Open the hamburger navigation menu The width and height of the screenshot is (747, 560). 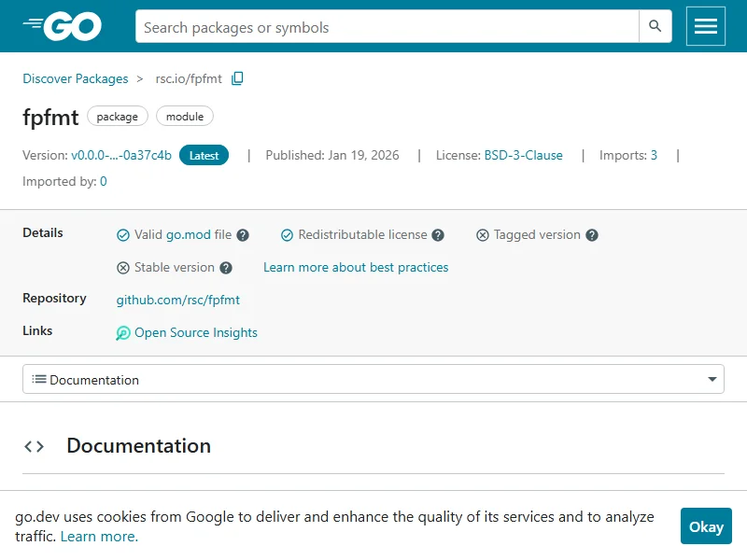tap(706, 27)
